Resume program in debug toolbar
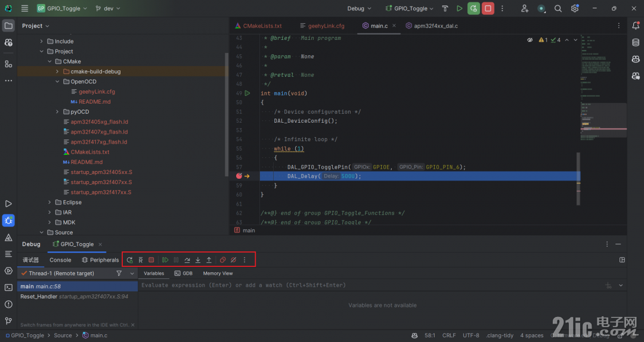This screenshot has height=342, width=644. pyautogui.click(x=165, y=260)
